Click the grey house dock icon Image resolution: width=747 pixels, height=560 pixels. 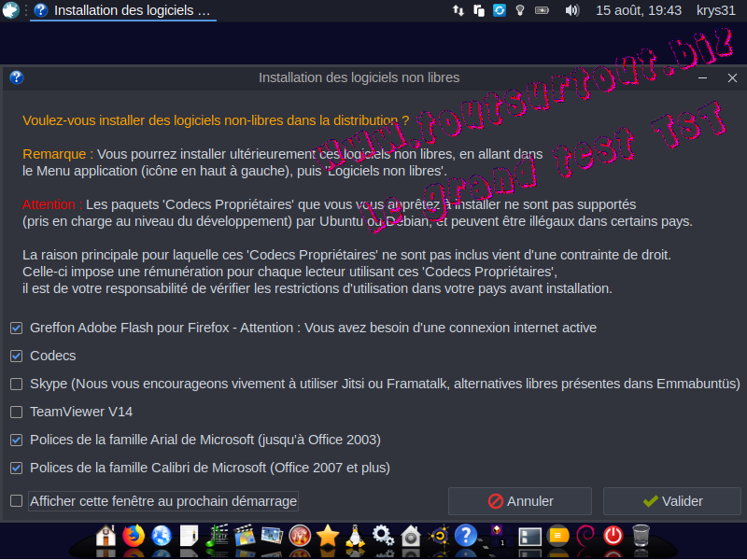[x=411, y=536]
